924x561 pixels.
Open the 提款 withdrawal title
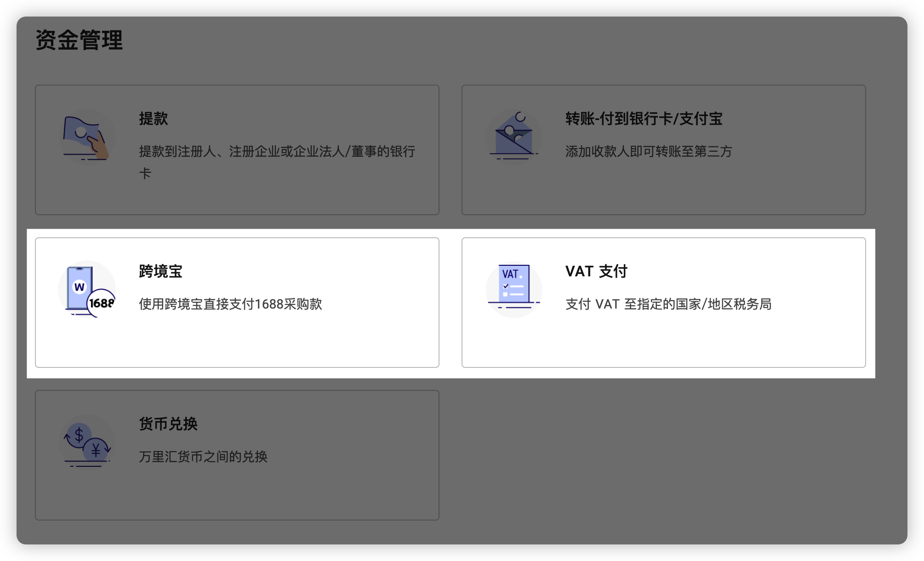point(154,119)
